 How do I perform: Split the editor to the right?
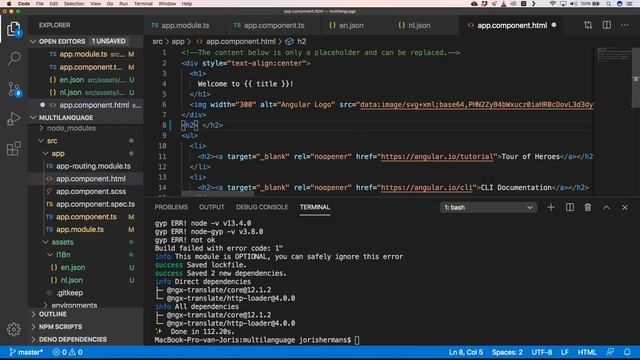pyautogui.click(x=607, y=25)
